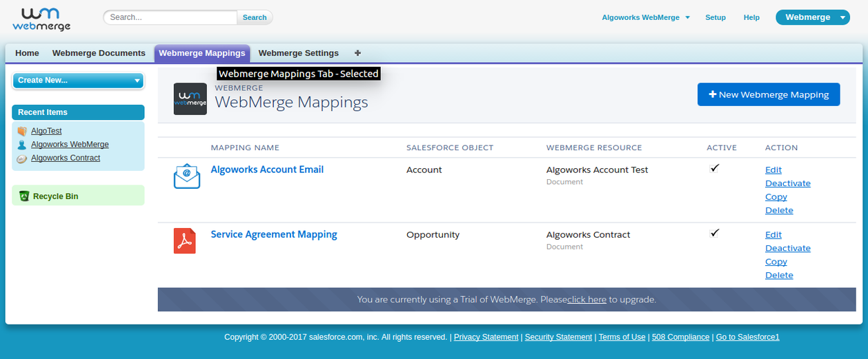Click the plus icon to add tabs

(357, 53)
